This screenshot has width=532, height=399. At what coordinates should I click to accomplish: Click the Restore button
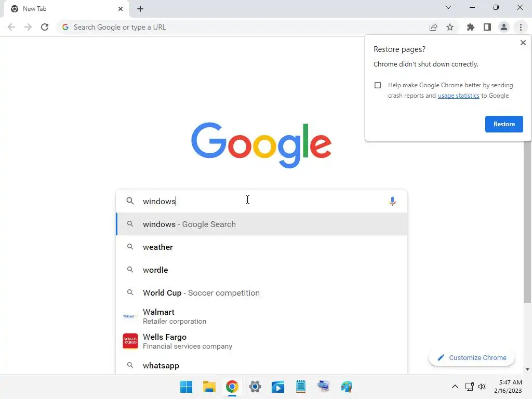tap(504, 124)
